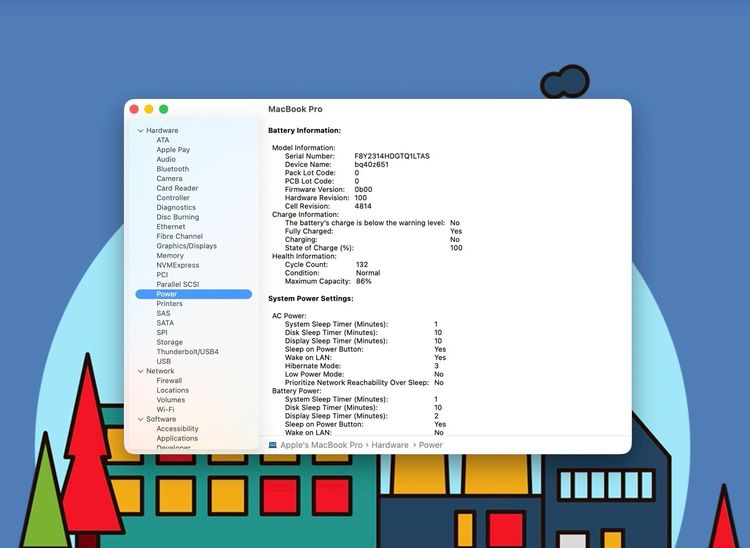This screenshot has height=548, width=750.
Task: Open the Storage hardware section
Action: pos(169,342)
